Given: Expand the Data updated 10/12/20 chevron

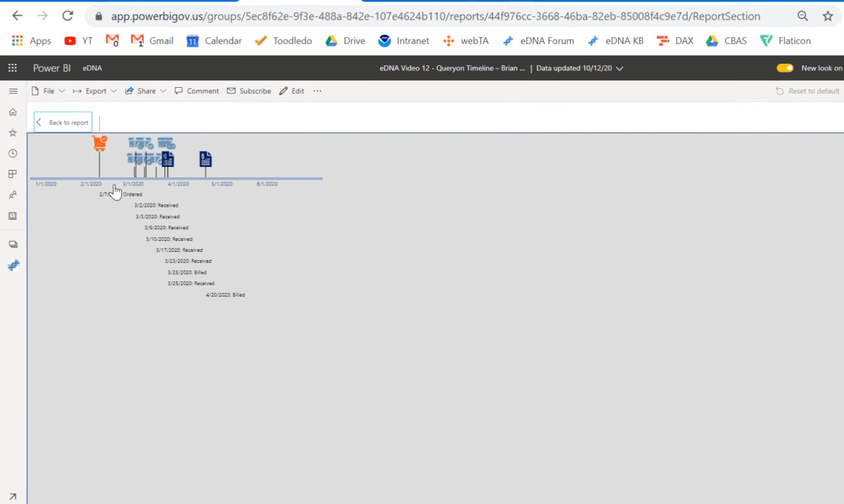Looking at the screenshot, I should pyautogui.click(x=620, y=68).
